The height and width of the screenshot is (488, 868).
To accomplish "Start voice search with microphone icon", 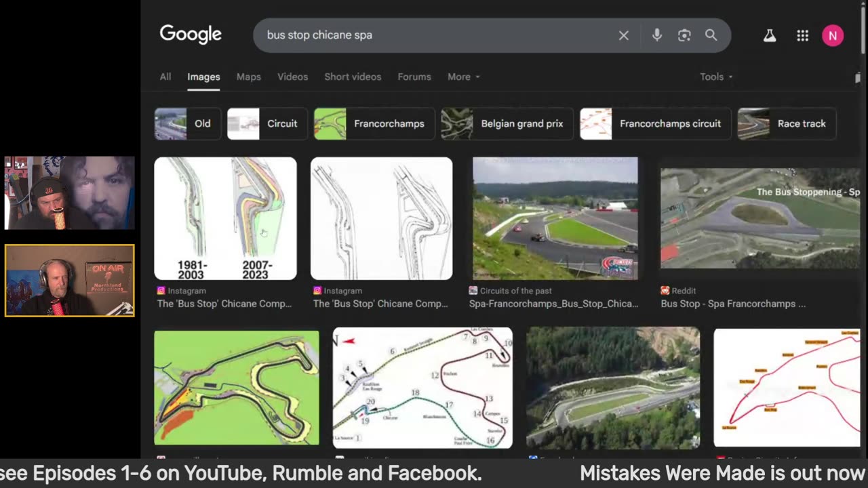I will coord(656,35).
